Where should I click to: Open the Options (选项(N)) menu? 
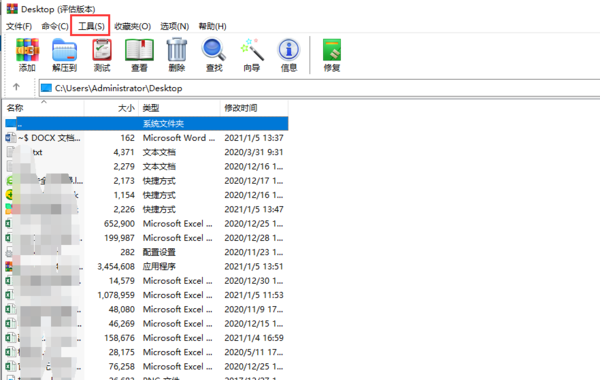pyautogui.click(x=174, y=26)
